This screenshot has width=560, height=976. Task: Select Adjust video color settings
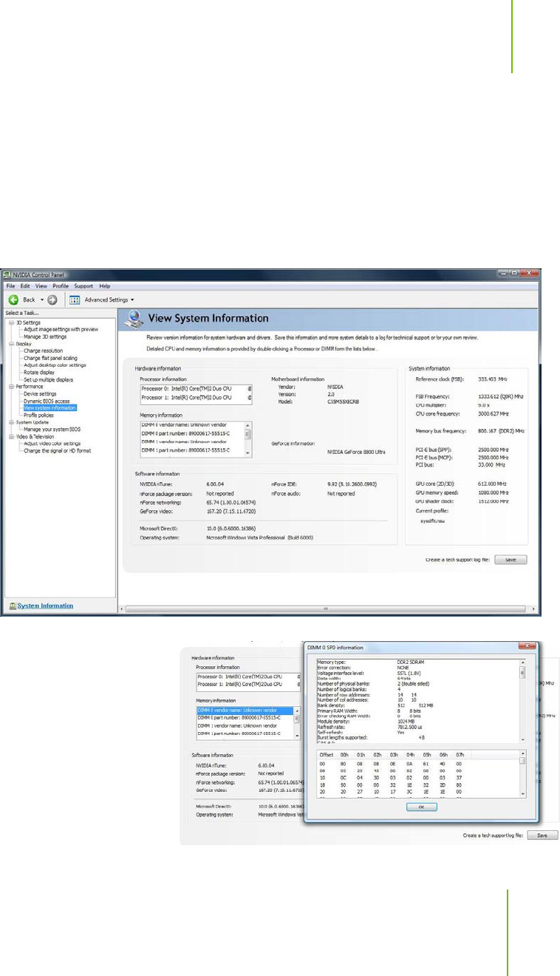pos(53,443)
